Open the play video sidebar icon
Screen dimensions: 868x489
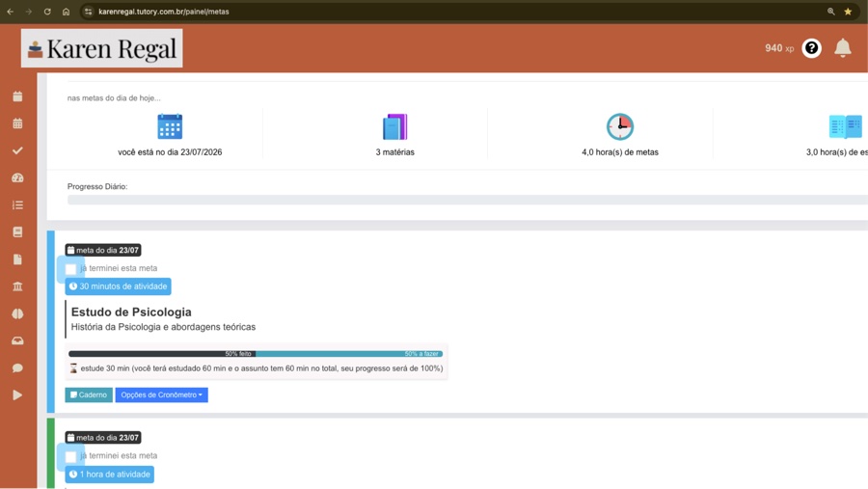coord(17,394)
